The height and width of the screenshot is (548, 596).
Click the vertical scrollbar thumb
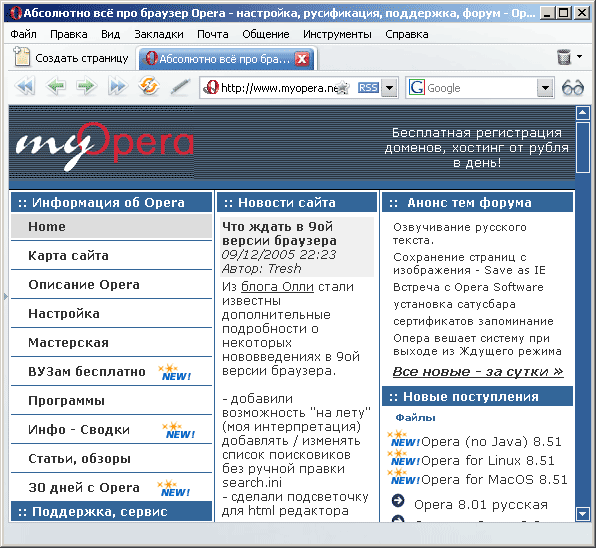(x=583, y=147)
